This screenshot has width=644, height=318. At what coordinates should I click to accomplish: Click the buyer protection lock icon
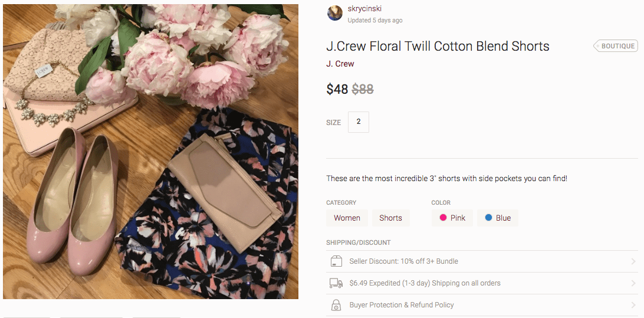336,305
